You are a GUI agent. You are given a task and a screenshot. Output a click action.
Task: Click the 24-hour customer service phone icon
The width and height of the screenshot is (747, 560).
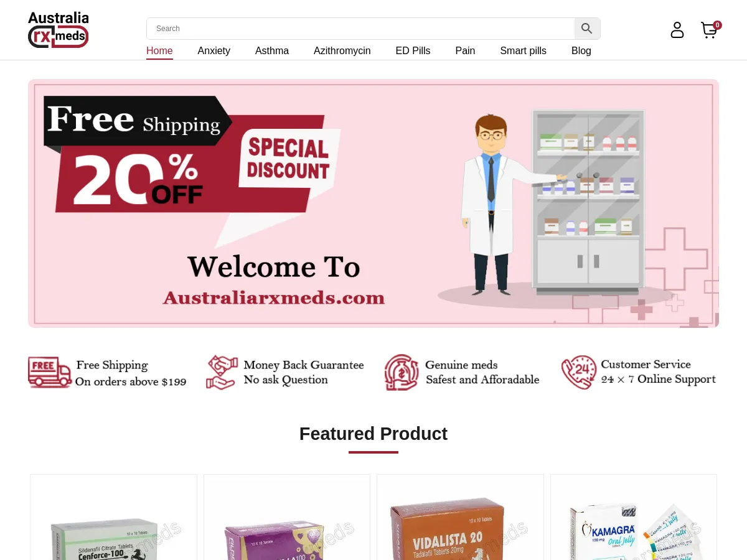tap(579, 372)
